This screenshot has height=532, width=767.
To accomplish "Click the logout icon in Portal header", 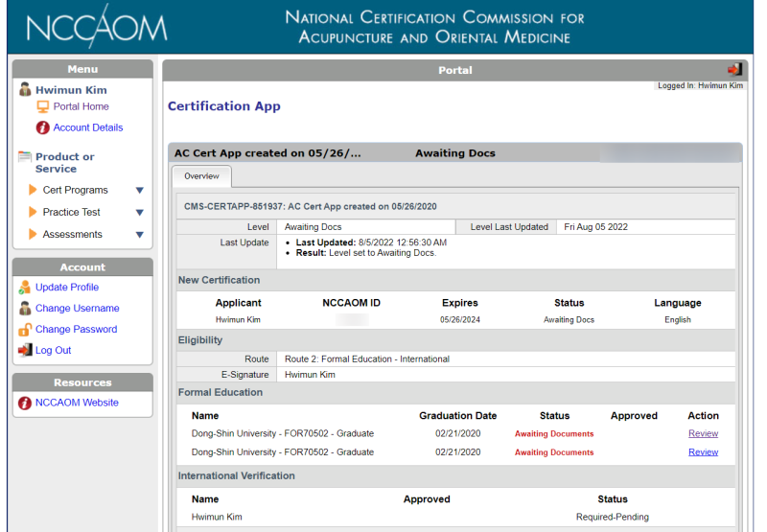I will (x=734, y=69).
